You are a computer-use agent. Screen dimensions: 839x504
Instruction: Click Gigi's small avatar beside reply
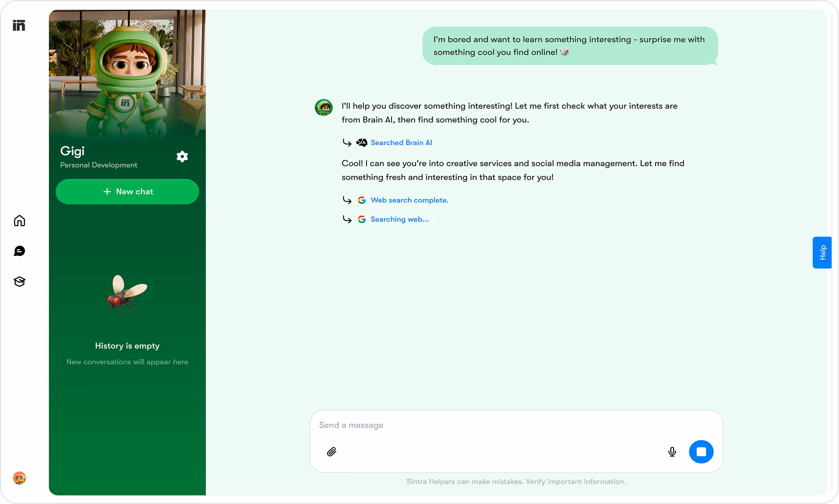tap(324, 108)
